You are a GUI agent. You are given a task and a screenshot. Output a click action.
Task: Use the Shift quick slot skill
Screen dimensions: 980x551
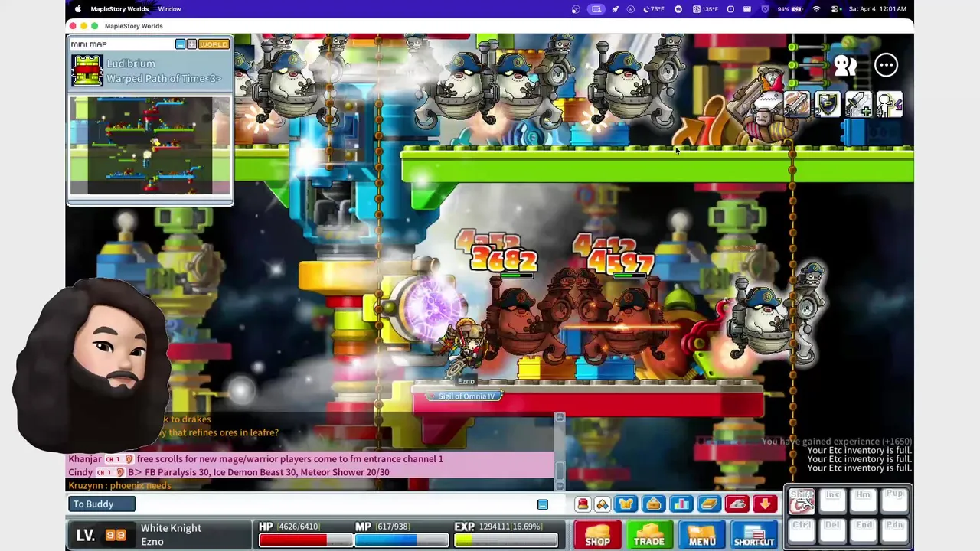pyautogui.click(x=802, y=500)
